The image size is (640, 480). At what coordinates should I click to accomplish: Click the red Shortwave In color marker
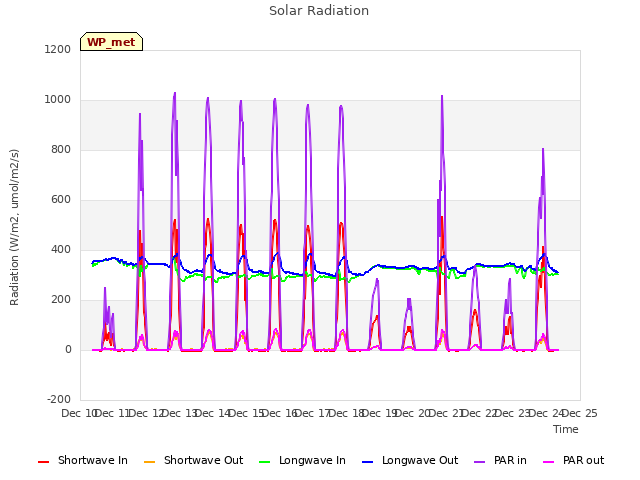(x=43, y=462)
